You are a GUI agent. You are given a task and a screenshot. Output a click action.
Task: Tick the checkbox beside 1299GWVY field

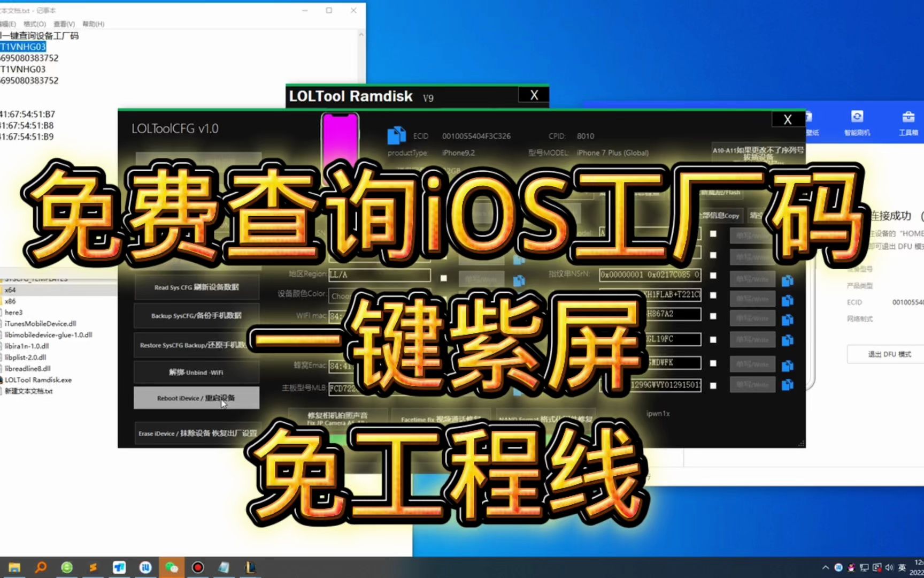[713, 385]
